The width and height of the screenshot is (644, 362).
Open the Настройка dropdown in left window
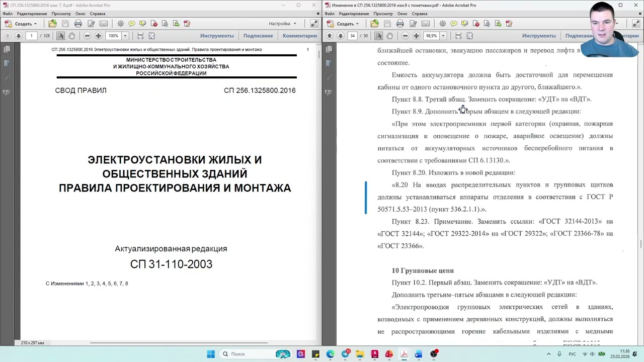pyautogui.click(x=282, y=24)
